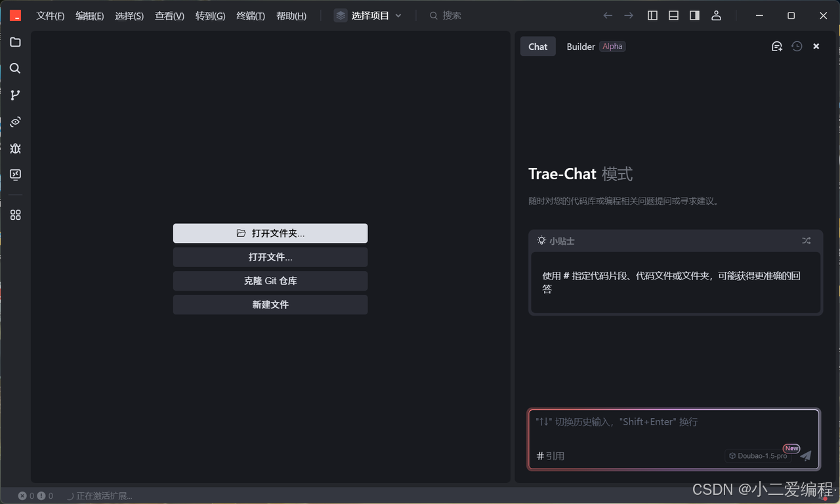Open the Doubao-1.5-pro model selector
840x504 pixels.
(x=758, y=455)
